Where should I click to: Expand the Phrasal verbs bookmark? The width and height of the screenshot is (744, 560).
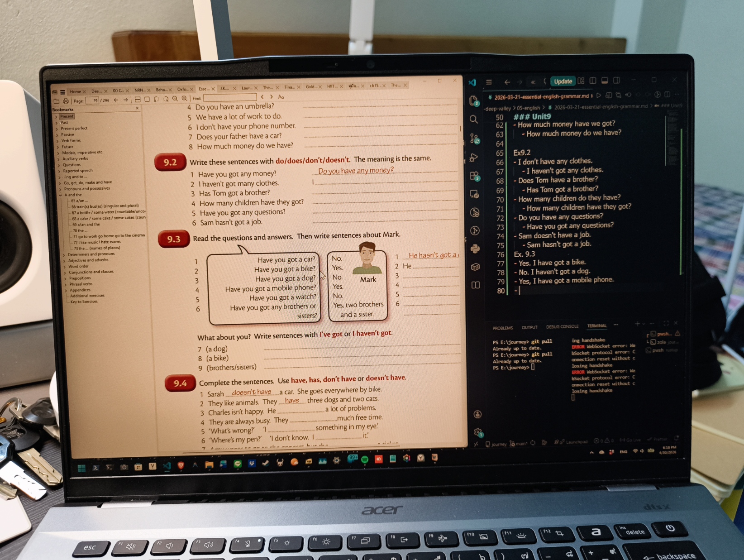coord(66,284)
